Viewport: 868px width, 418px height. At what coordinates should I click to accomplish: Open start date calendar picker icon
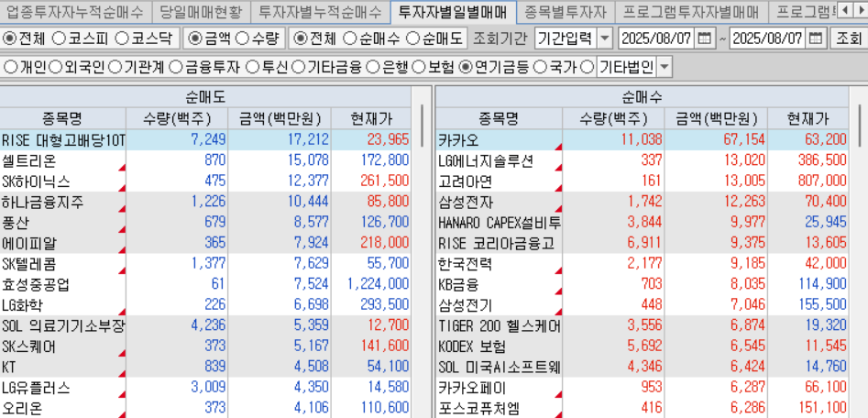coord(704,38)
